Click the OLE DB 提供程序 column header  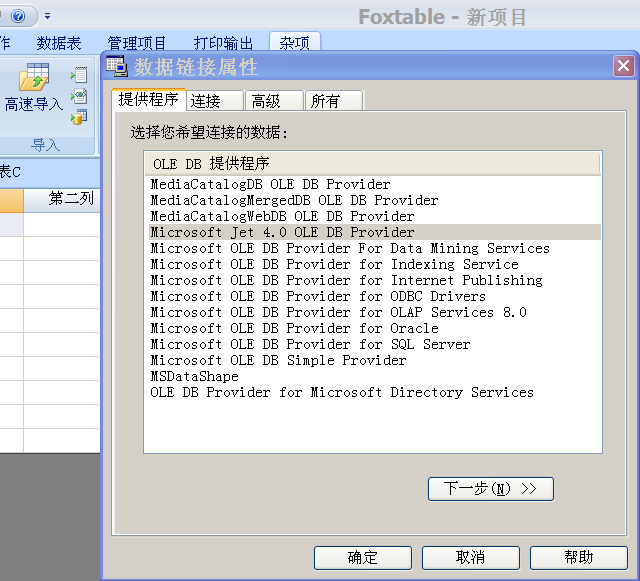(x=372, y=164)
